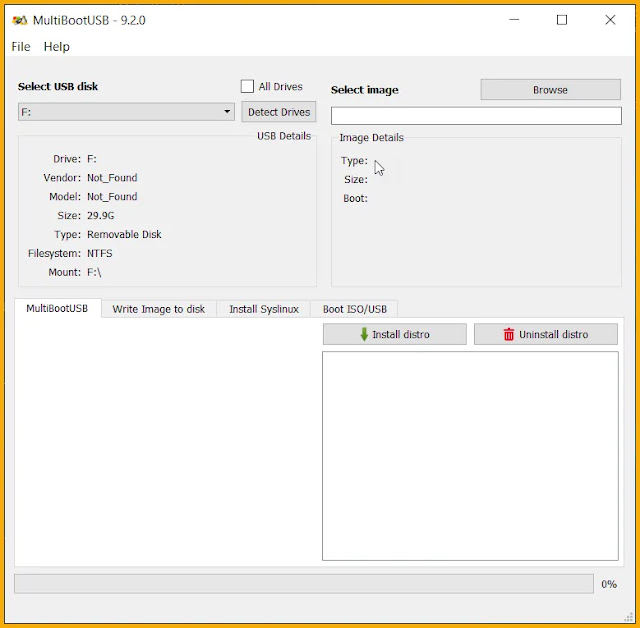The image size is (640, 628).
Task: Click the Uninstall distro button label
Action: tap(553, 335)
